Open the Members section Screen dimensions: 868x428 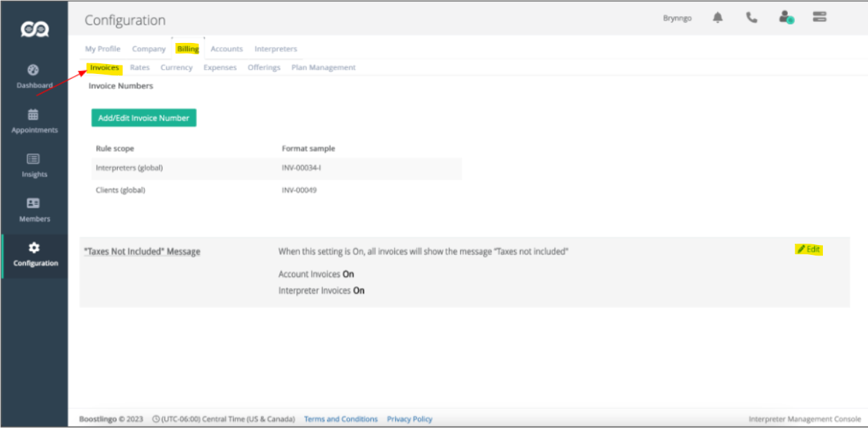[33, 208]
